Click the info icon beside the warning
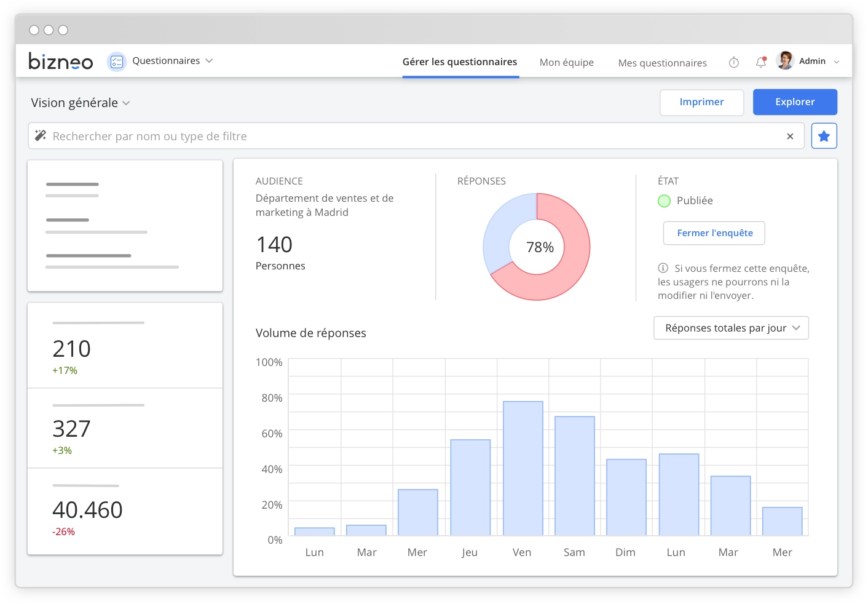Screen dimensions: 868x604 point(663,268)
